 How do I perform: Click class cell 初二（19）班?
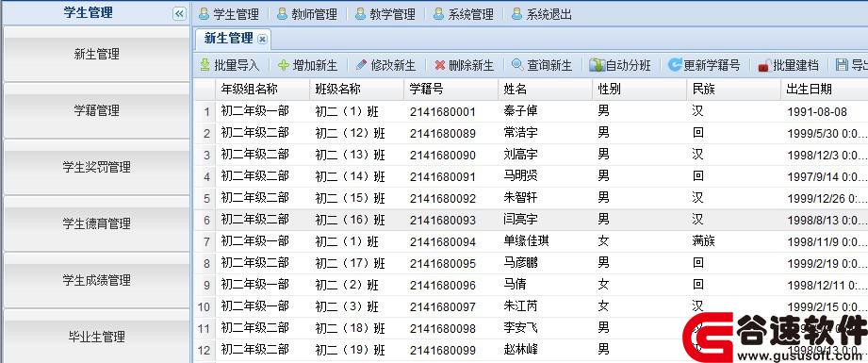click(351, 350)
